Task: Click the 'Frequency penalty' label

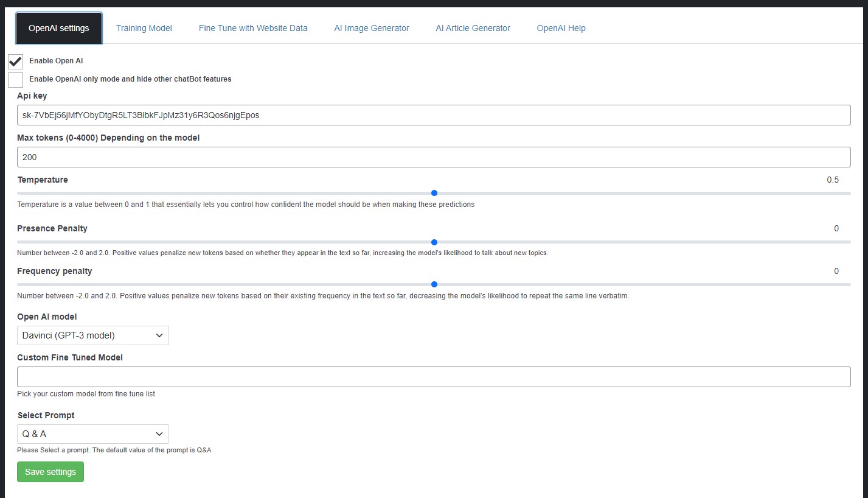Action: coord(55,271)
